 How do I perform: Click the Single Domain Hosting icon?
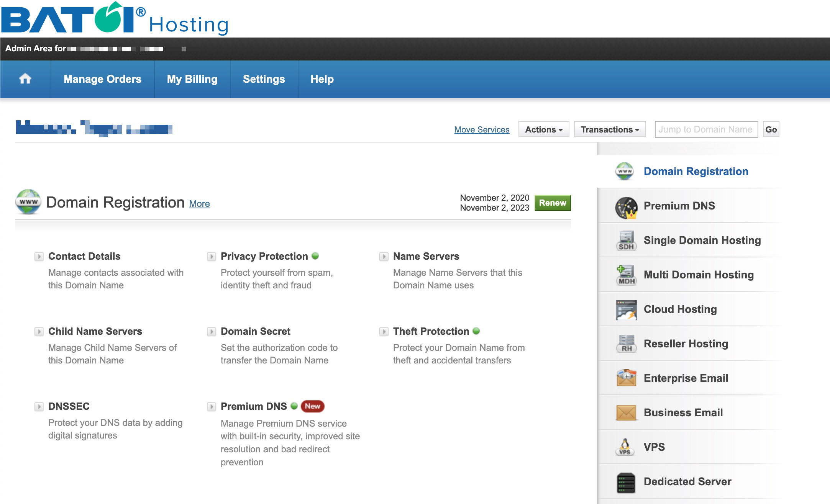(x=625, y=241)
